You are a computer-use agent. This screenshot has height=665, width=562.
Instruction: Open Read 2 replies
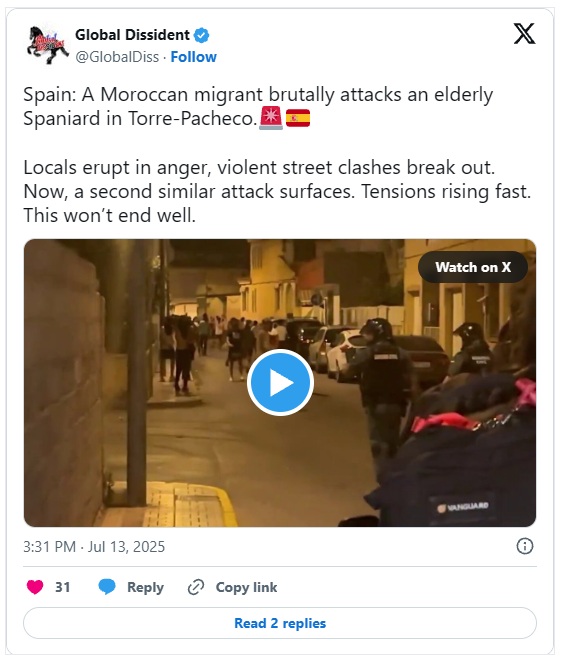pos(280,623)
